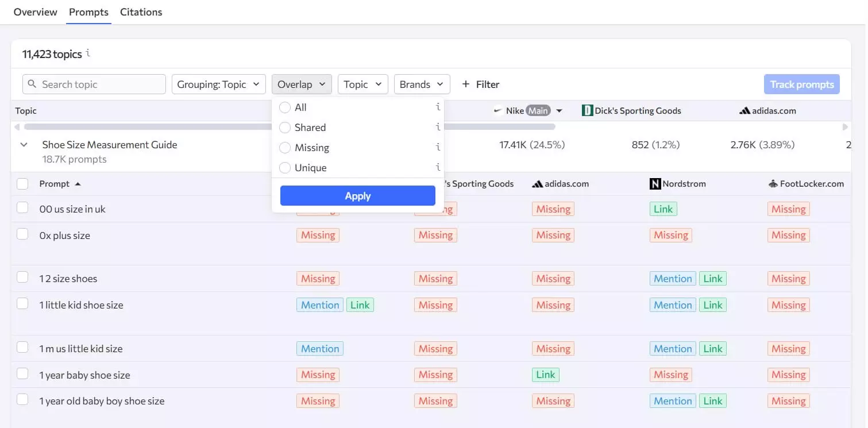Click the first Mention tag in '1 m us little kid size'
The image size is (868, 428).
[320, 349]
